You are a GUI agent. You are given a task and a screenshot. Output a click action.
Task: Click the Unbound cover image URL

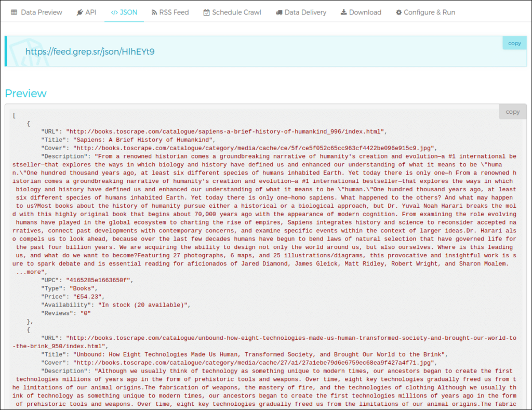(254, 363)
